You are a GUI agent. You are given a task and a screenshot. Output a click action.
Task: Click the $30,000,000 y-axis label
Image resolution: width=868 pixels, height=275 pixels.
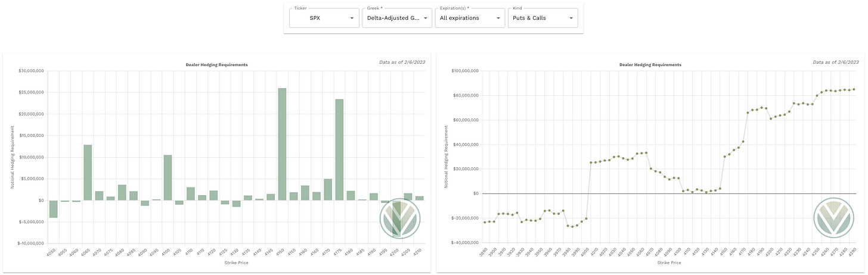pyautogui.click(x=32, y=71)
